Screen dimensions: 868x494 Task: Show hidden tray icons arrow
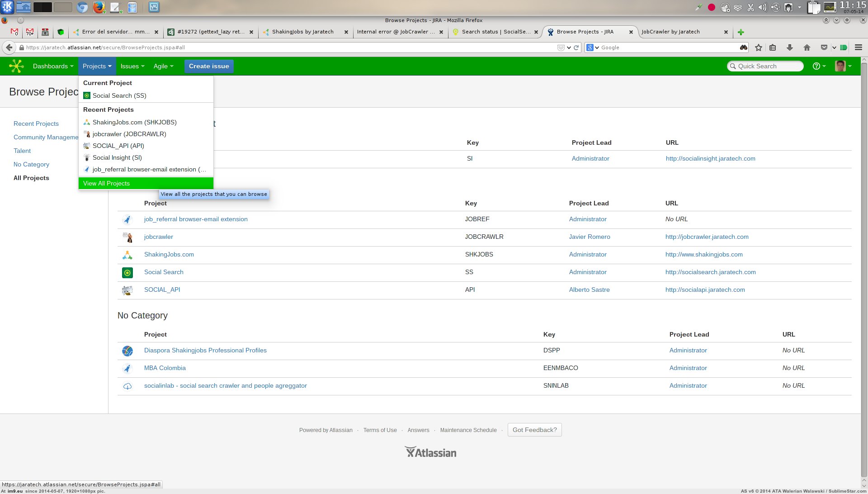click(799, 7)
